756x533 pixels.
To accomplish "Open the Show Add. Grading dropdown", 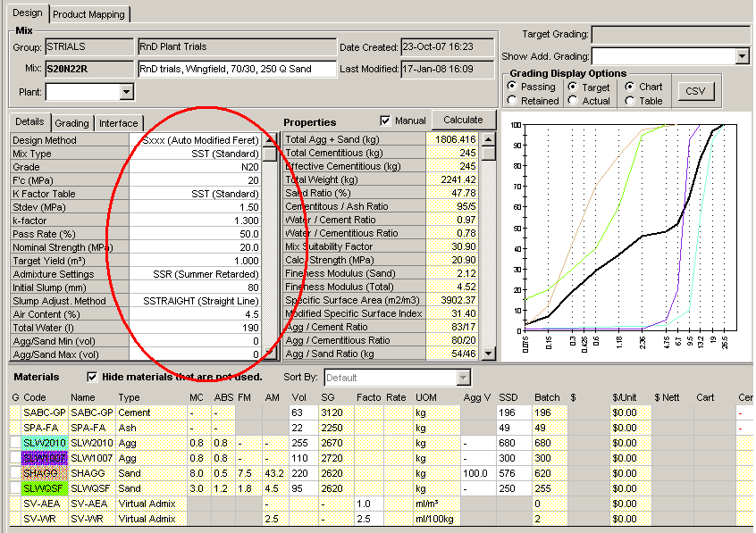I will (x=742, y=56).
